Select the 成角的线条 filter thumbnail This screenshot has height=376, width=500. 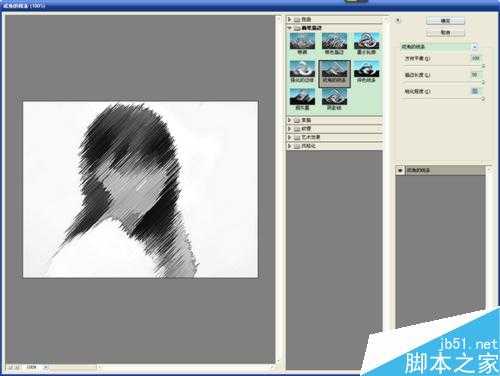[334, 74]
